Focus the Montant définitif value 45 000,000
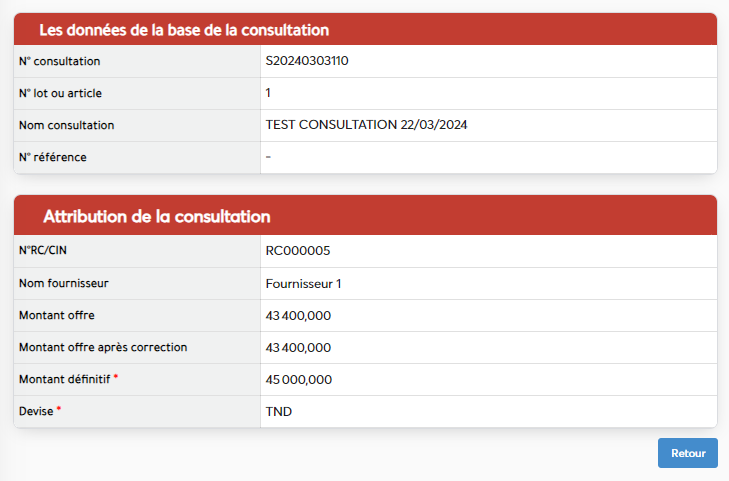This screenshot has width=729, height=481. [x=299, y=380]
